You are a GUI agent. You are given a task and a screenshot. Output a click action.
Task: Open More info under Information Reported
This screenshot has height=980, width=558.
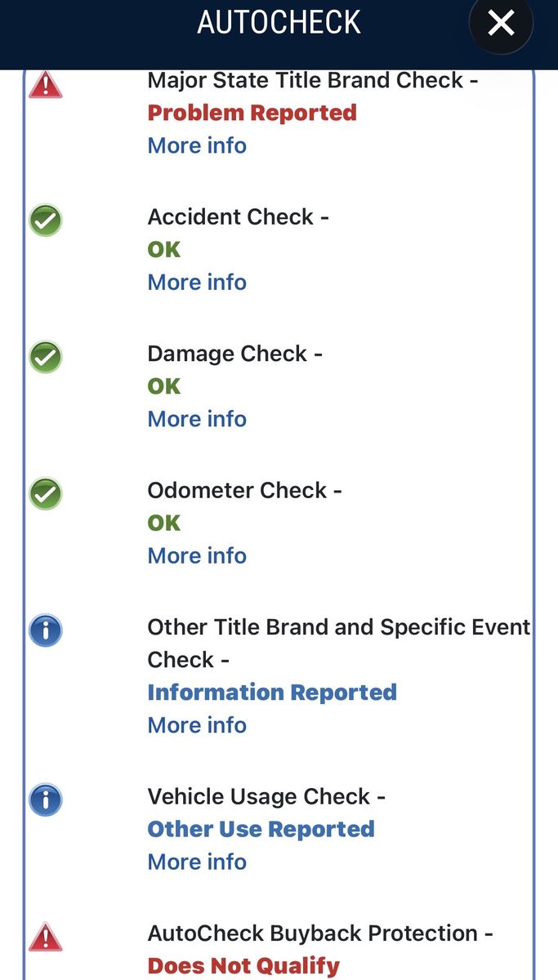click(197, 724)
